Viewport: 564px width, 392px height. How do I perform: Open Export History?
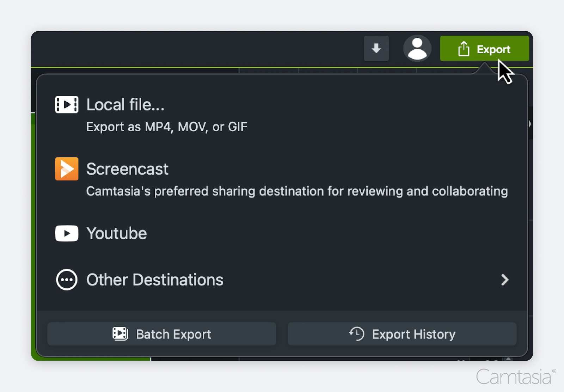pos(402,334)
